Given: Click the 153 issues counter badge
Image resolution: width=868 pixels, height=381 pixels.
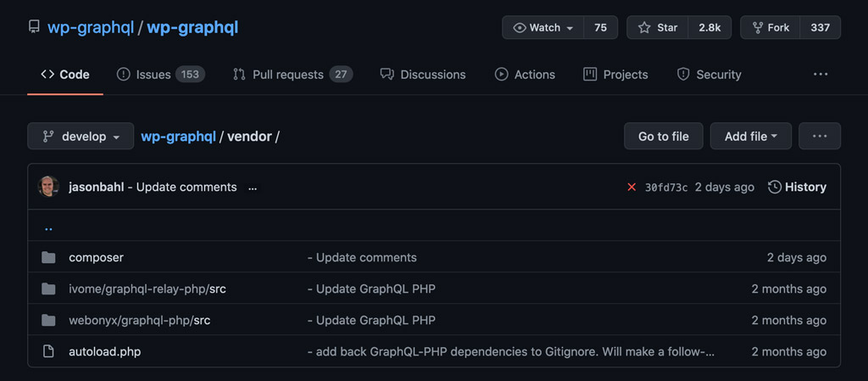Looking at the screenshot, I should click(x=190, y=74).
